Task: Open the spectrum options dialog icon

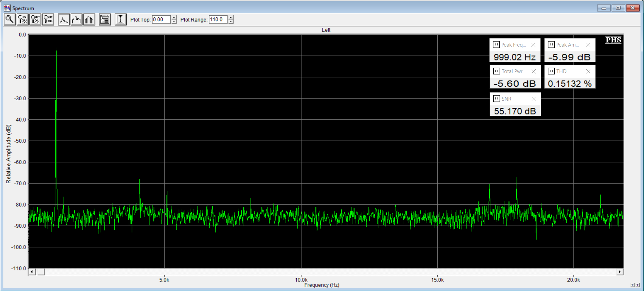Action: pos(105,20)
